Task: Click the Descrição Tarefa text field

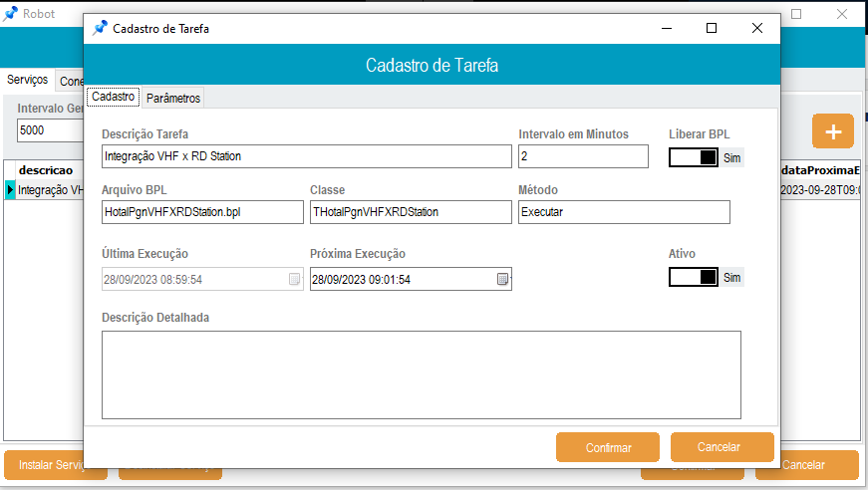Action: coord(306,156)
